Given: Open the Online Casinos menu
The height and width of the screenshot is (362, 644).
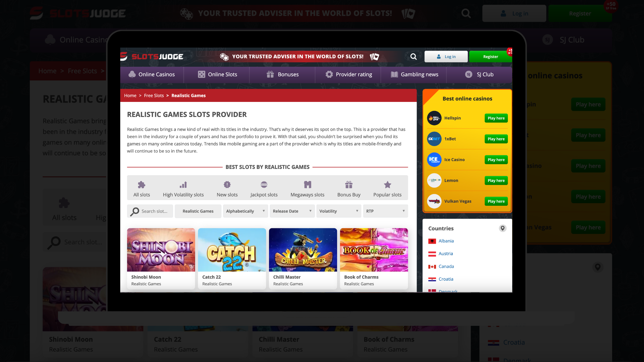Looking at the screenshot, I should tap(152, 74).
